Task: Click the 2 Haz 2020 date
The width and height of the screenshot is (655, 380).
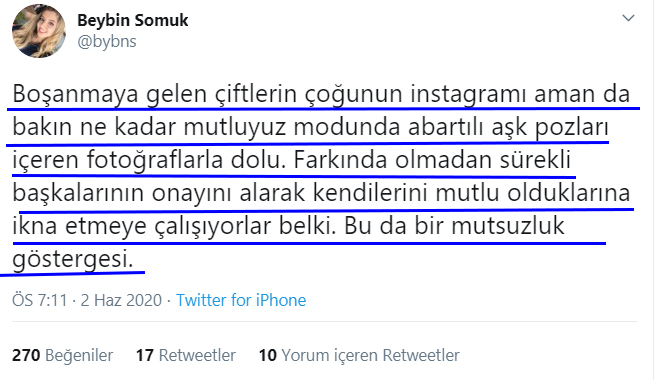Action: (121, 300)
